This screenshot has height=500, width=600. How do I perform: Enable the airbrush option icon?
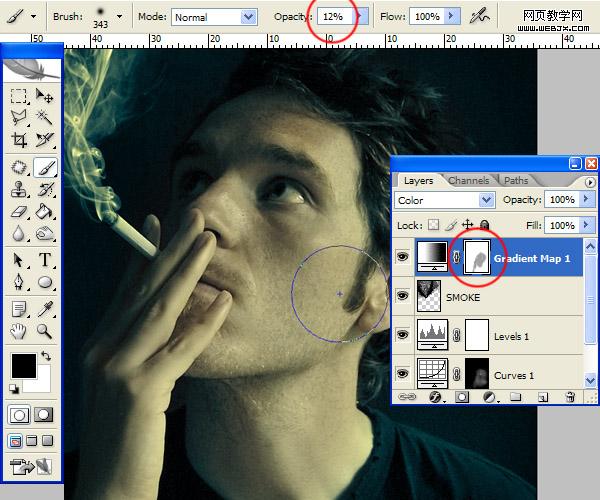coord(480,17)
